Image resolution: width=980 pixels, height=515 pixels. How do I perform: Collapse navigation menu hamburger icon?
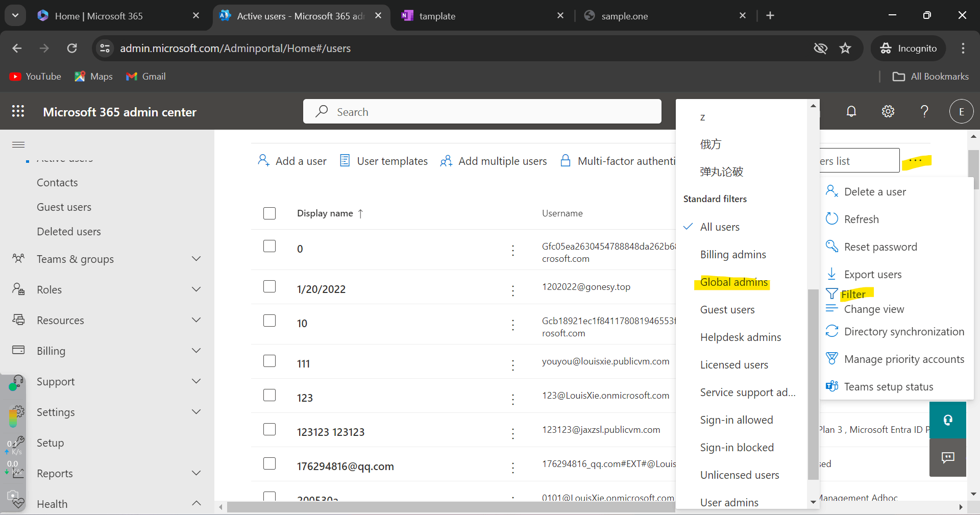[18, 144]
